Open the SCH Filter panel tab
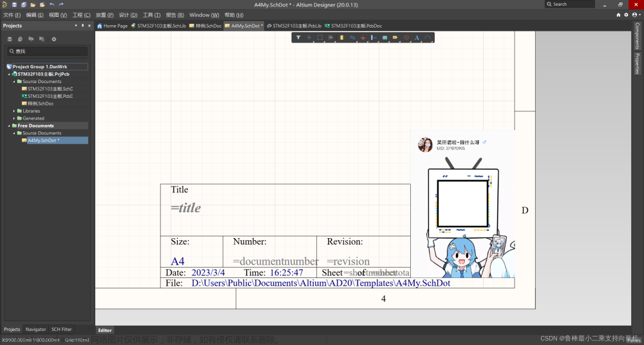 coord(62,330)
